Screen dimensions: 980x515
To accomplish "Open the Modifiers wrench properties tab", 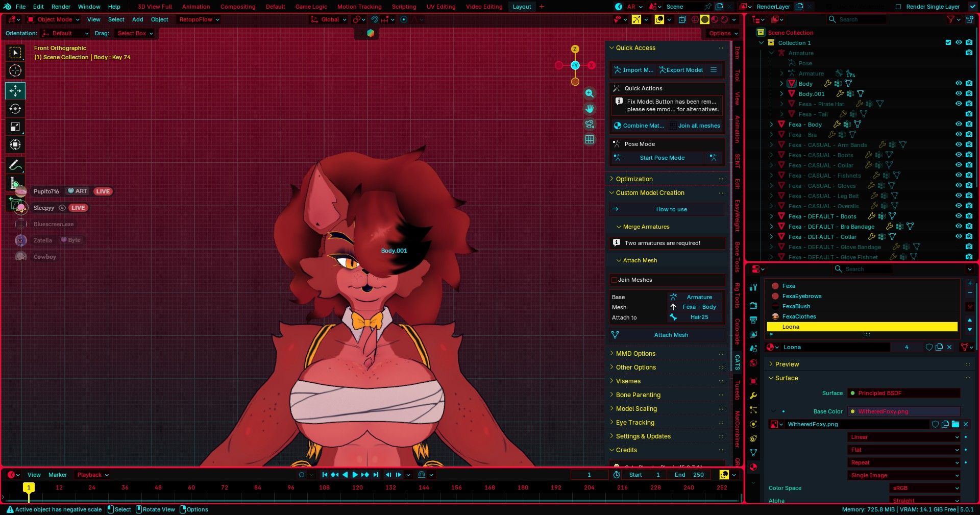I will tap(753, 396).
